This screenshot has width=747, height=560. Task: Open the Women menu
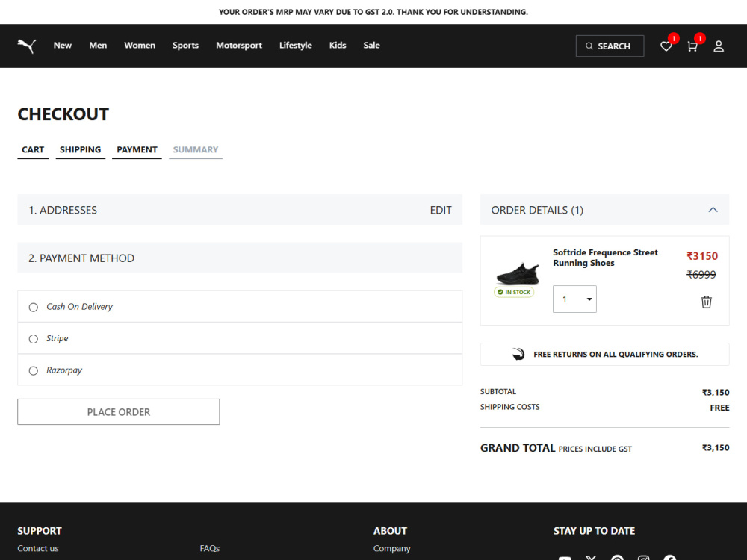tap(140, 46)
